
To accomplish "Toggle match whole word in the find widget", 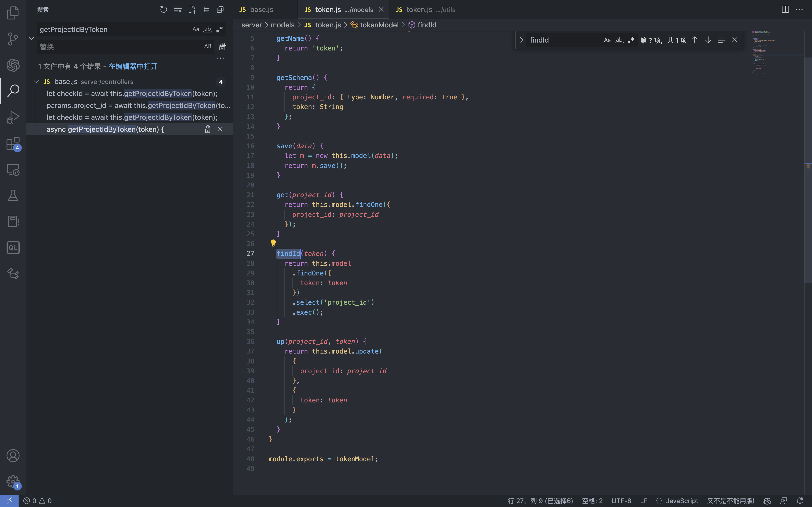I will [619, 40].
